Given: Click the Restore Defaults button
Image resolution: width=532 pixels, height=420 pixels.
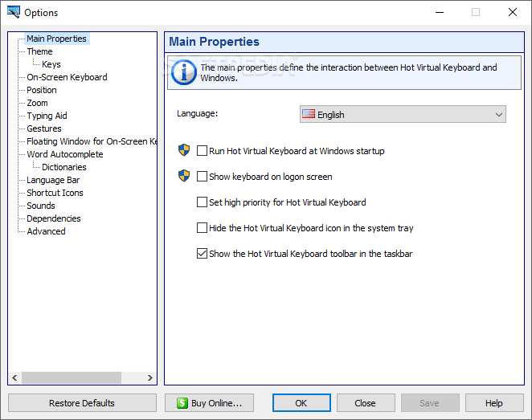Looking at the screenshot, I should coord(82,402).
